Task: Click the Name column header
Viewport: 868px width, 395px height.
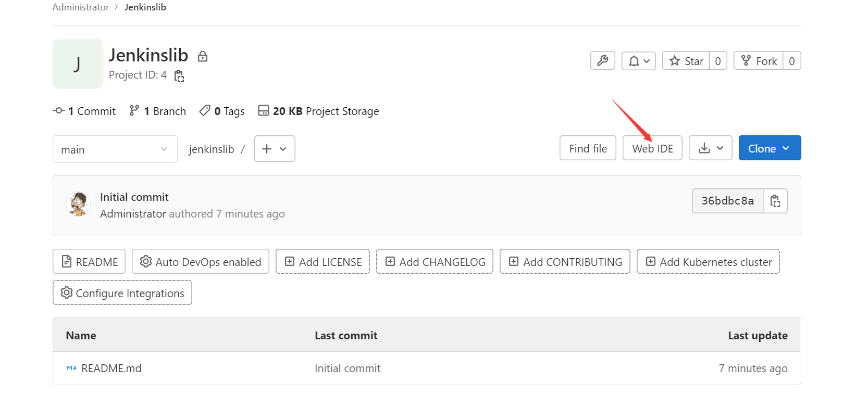Action: [x=81, y=336]
